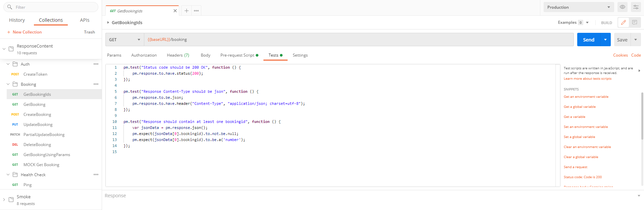Open the DeleteBooking request
Viewport: 644px width, 210px height.
tap(37, 144)
